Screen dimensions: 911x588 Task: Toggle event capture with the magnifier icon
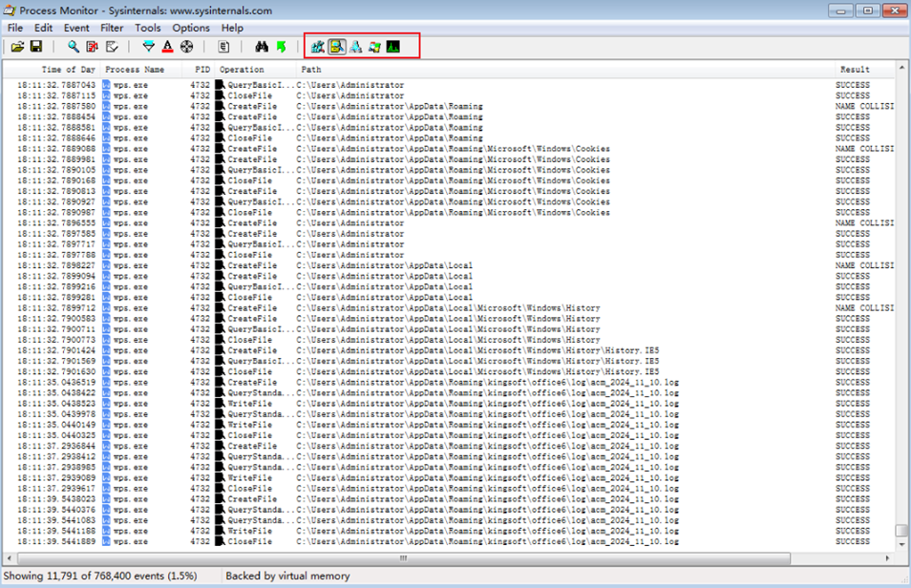tap(74, 47)
